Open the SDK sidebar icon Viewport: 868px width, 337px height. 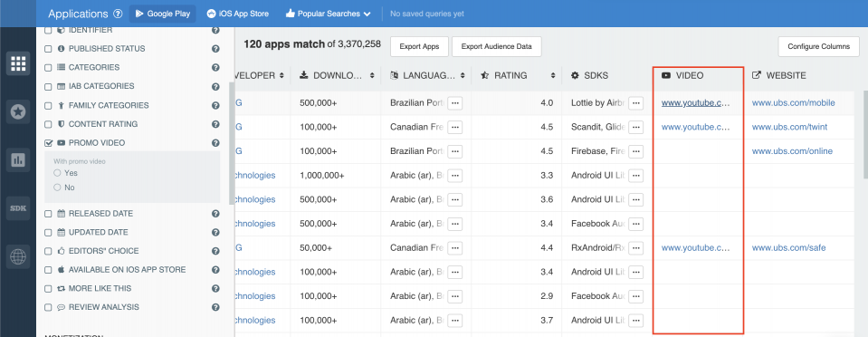[18, 208]
